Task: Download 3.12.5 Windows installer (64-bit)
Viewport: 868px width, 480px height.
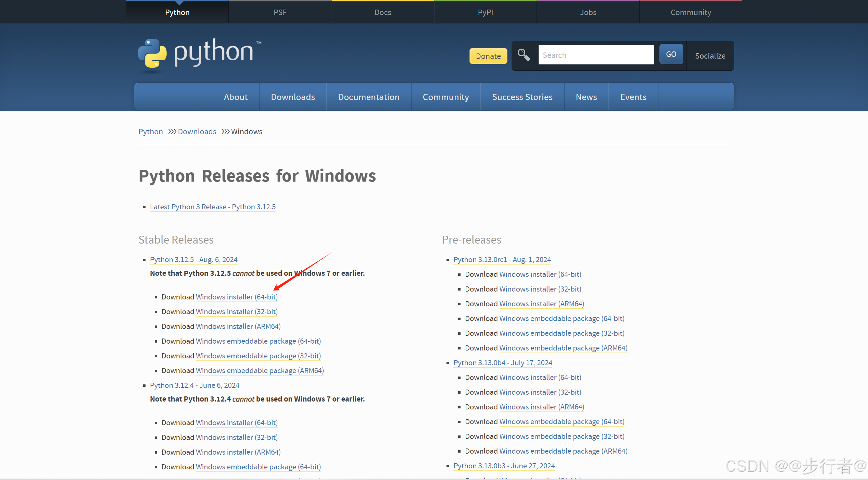Action: pos(237,297)
